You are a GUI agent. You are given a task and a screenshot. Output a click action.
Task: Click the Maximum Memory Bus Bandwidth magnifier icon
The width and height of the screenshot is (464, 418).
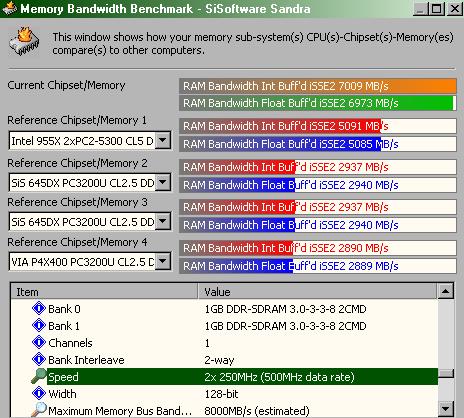39,410
